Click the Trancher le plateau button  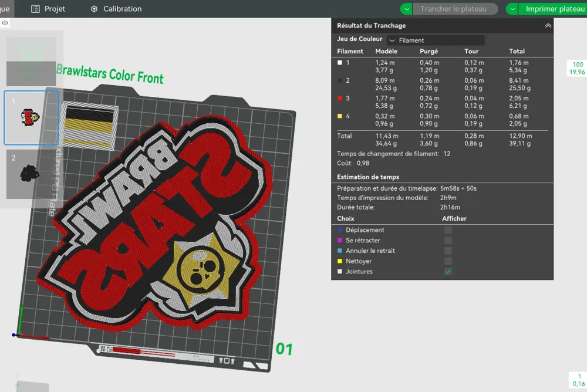click(455, 9)
